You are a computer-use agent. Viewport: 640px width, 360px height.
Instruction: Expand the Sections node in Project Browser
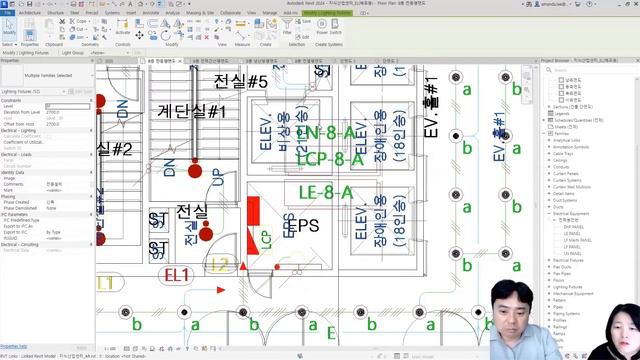549,107
